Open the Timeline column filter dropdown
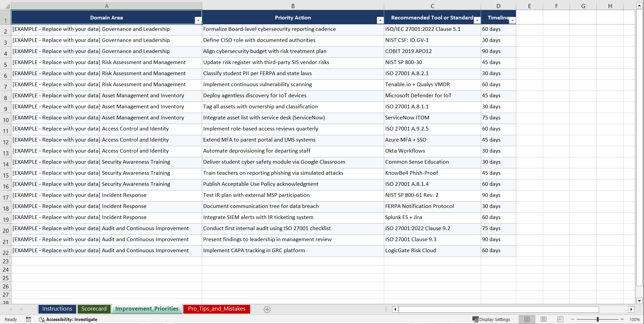Viewport: 644px width, 324px height. pos(512,20)
